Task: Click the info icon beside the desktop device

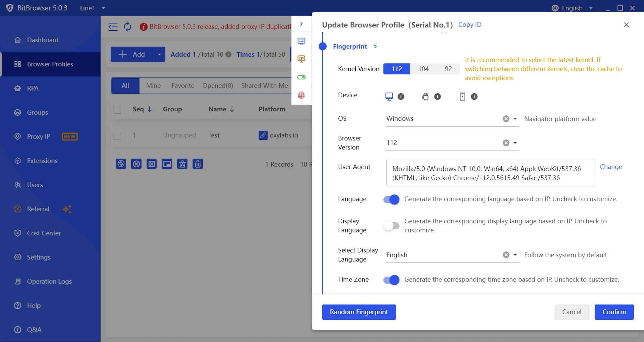Action: [401, 97]
